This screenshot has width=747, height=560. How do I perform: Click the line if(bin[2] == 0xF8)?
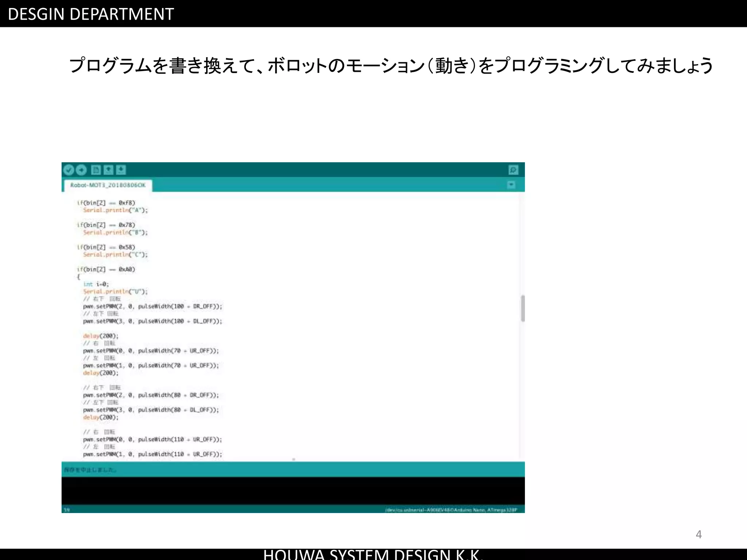(x=106, y=203)
